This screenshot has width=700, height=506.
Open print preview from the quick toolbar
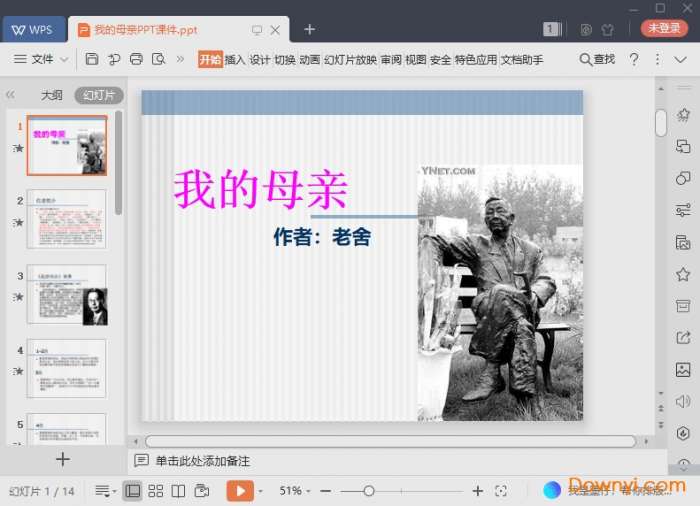tap(158, 60)
